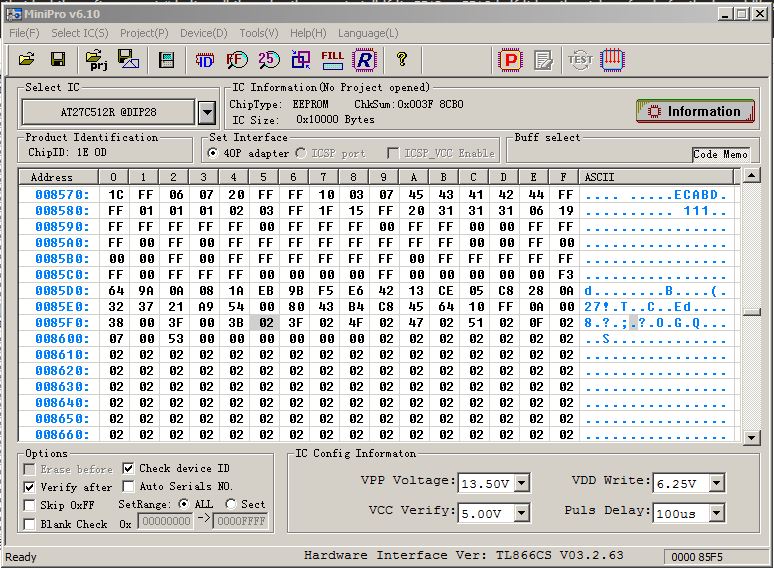
Task: Click the Open project 'prj' icon
Action: tap(96, 60)
